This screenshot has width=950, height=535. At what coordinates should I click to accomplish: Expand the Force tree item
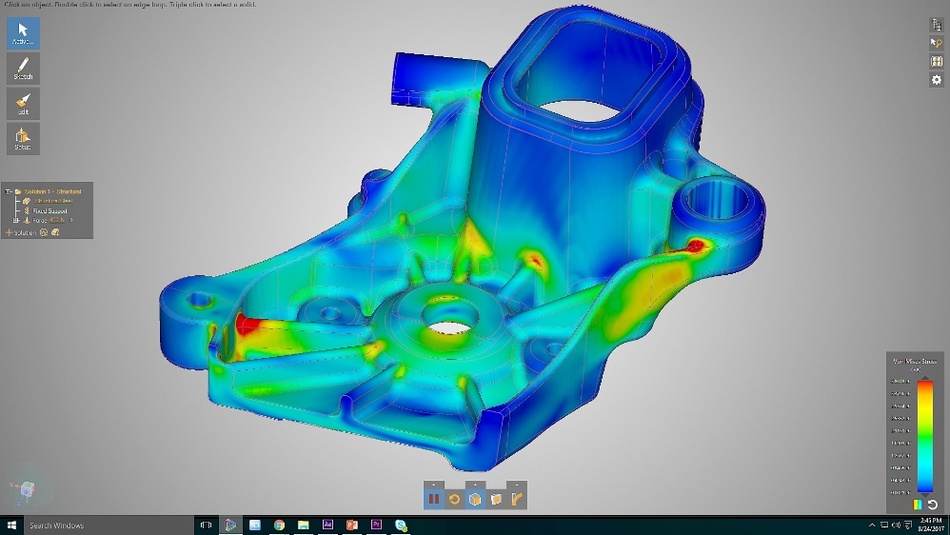(x=16, y=221)
